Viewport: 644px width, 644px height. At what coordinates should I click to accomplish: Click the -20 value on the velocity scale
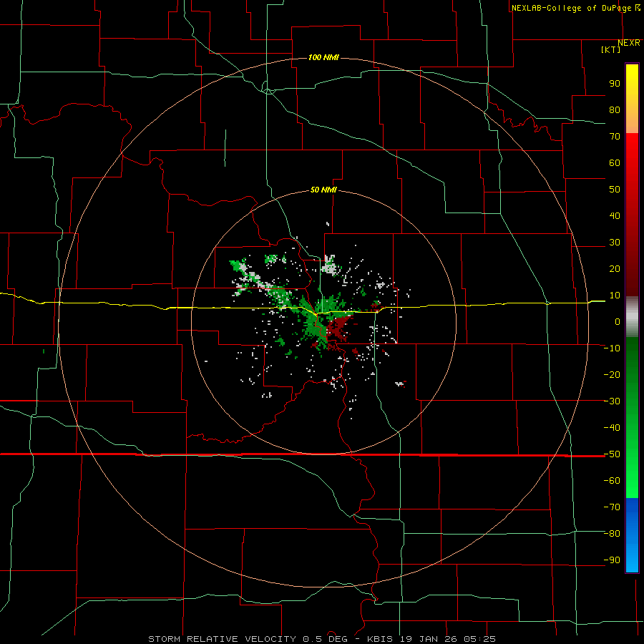[x=612, y=375]
